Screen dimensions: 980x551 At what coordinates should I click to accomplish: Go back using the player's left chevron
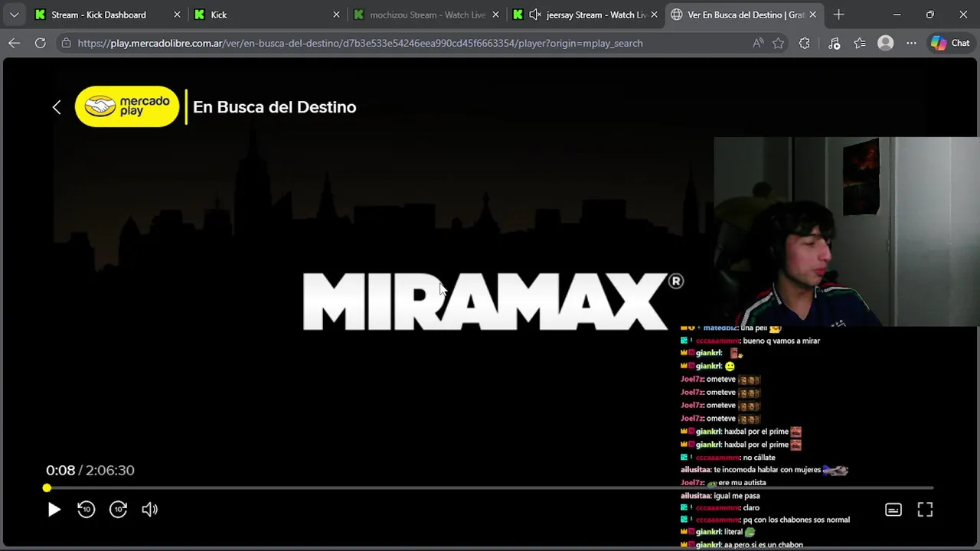coord(57,107)
